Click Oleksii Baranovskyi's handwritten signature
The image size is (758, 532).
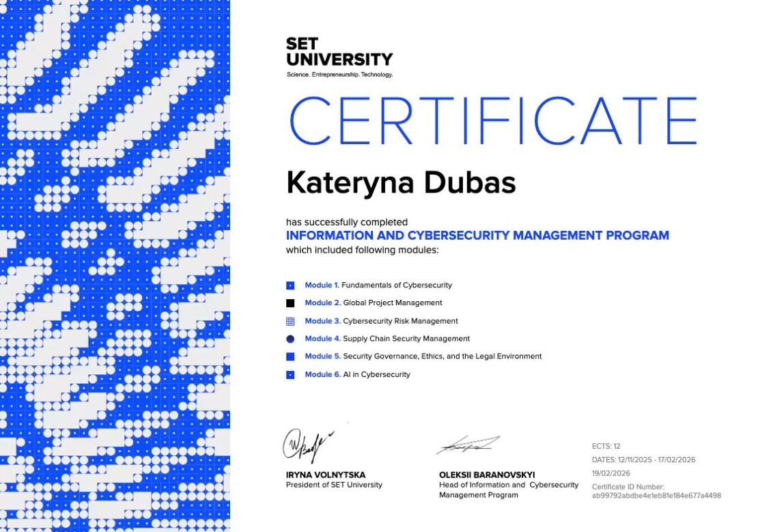coord(468,445)
